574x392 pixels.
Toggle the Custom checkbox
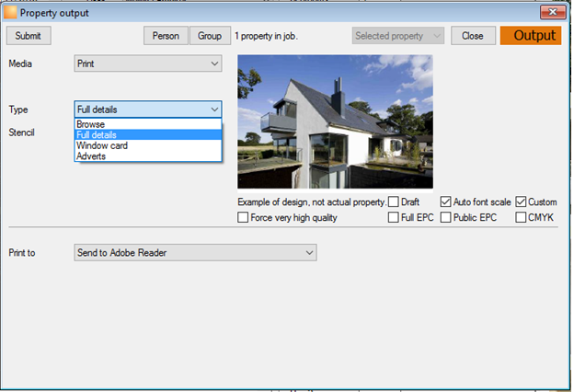(x=521, y=202)
